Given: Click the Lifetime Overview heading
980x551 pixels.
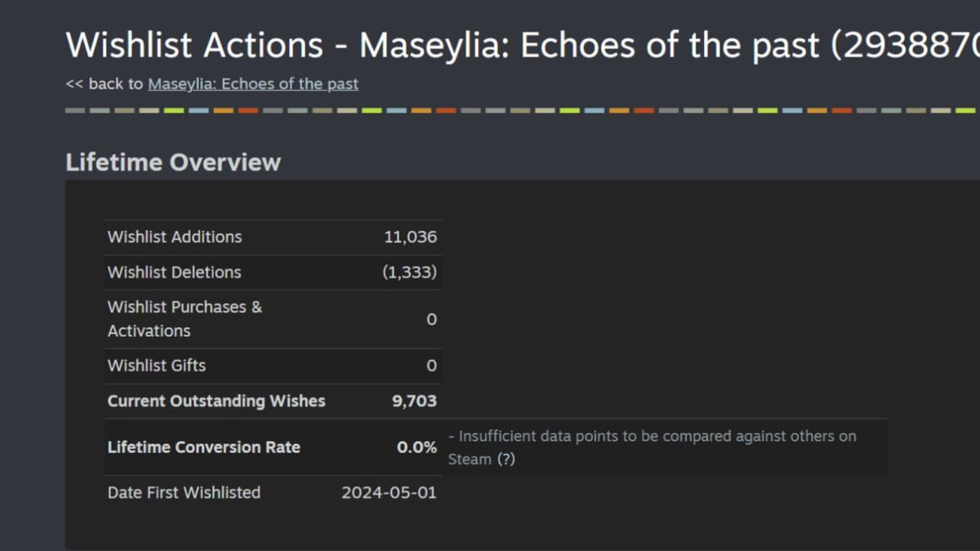Looking at the screenshot, I should point(173,162).
